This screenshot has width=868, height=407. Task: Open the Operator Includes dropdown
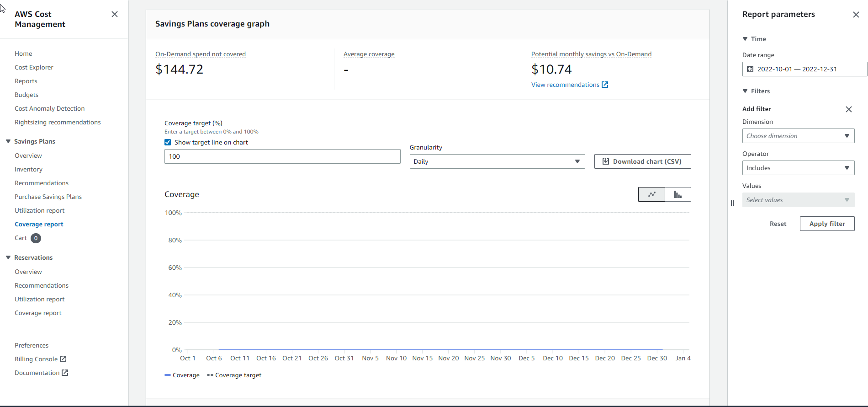[798, 168]
